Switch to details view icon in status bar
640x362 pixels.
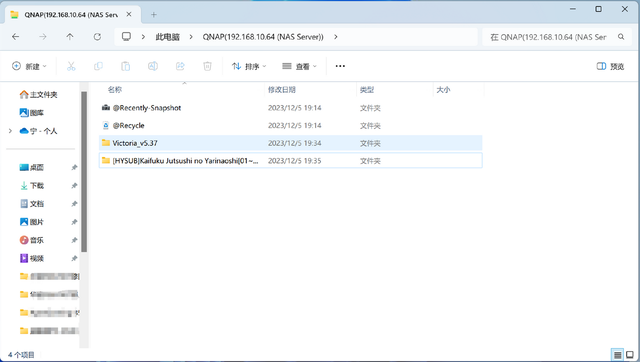[618, 355]
